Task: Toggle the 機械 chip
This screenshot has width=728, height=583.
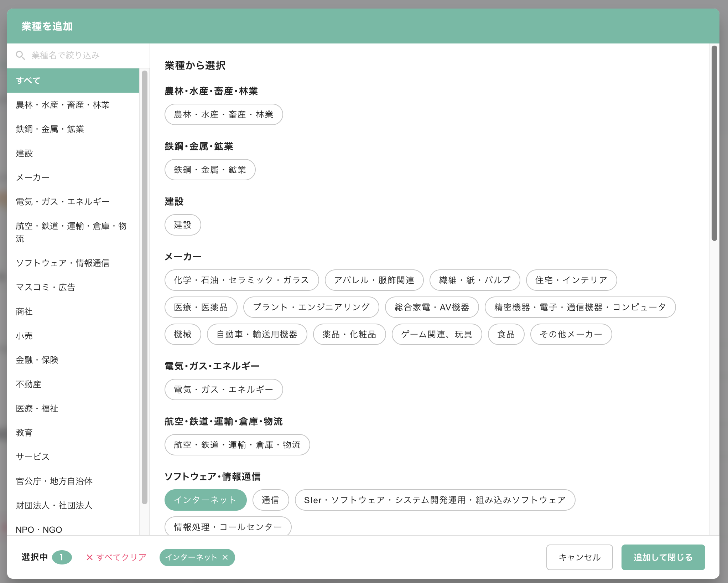Action: 183,334
